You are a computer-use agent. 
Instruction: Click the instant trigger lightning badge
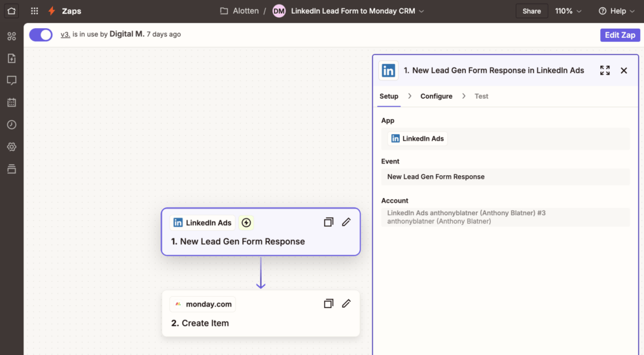246,222
